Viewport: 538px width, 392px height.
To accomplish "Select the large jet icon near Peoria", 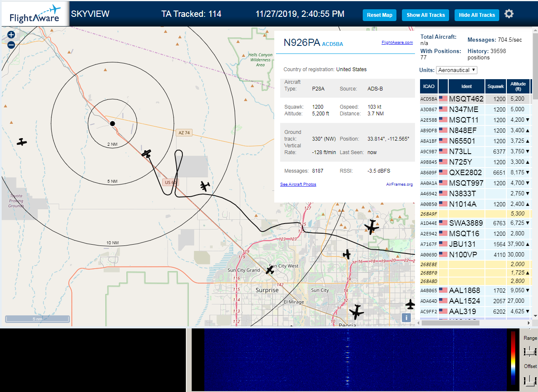I will click(x=356, y=312).
